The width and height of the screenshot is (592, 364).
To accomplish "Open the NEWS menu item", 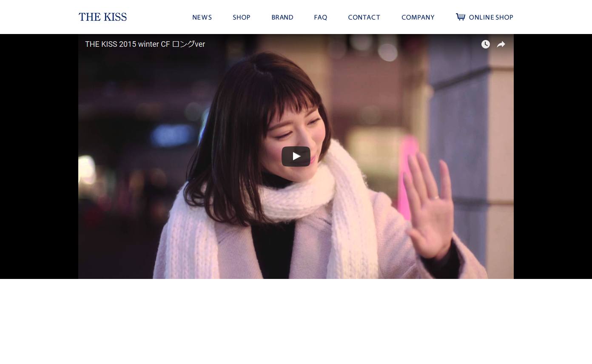I will click(x=202, y=17).
